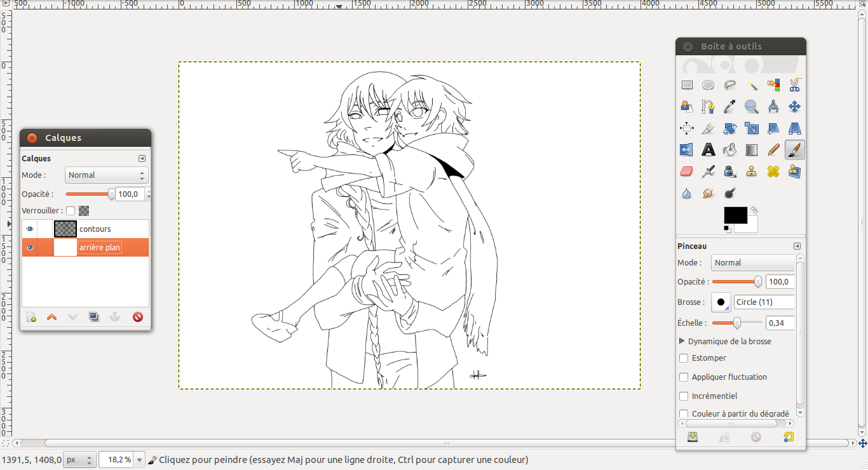Enable the Estomper checkbox
Image resolution: width=868 pixels, height=470 pixels.
[x=684, y=358]
